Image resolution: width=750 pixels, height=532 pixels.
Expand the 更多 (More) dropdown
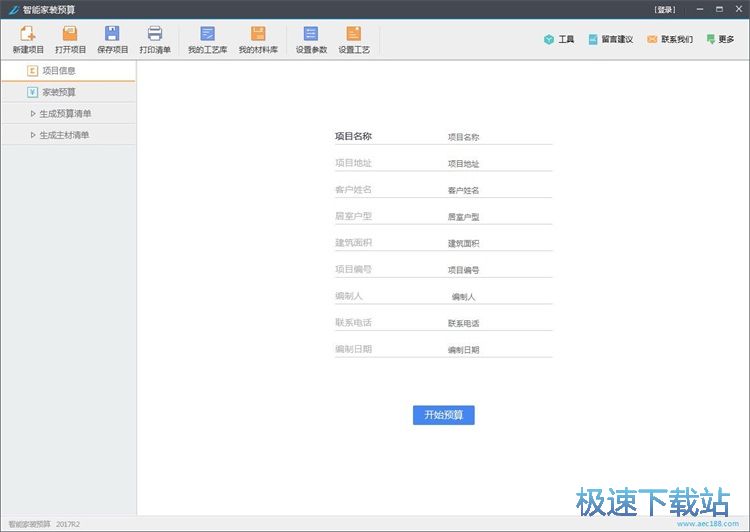[720, 40]
